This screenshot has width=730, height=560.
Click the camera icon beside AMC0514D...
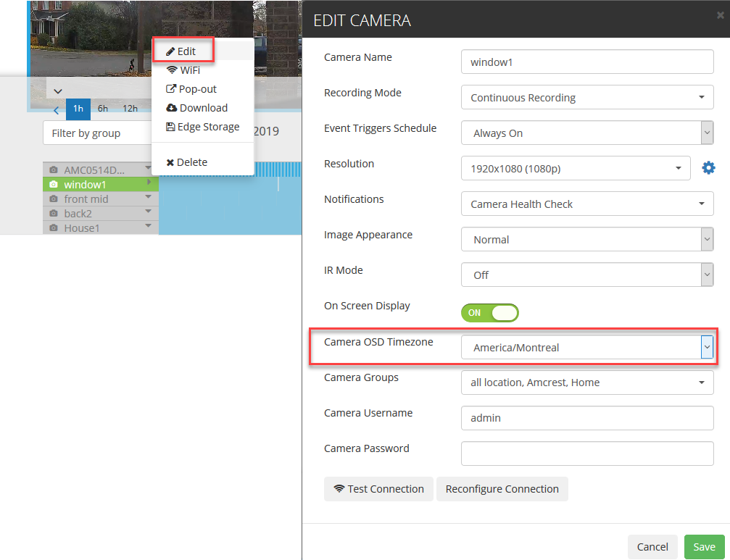54,170
